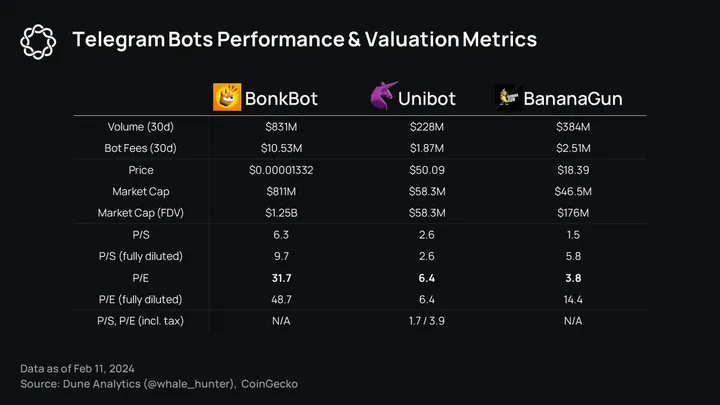Click the Market Cap (FDV) row label

(139, 213)
